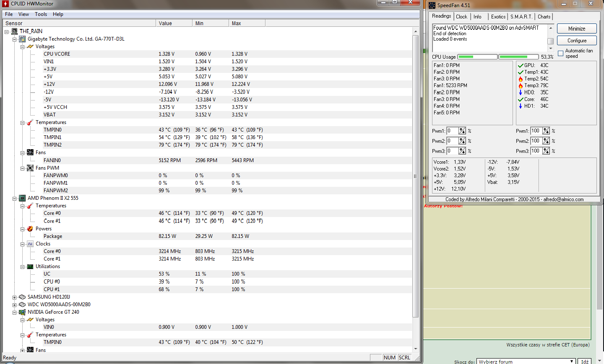Click the Voltages lightning icon under Gigabyte motherboard
Viewport: 604px width, 364px height.
30,46
